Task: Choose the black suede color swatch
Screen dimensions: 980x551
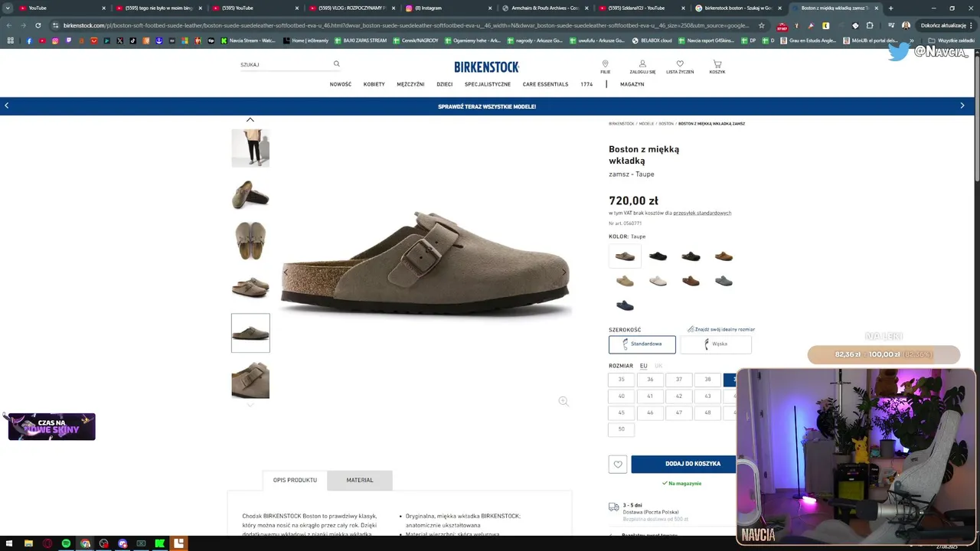Action: (x=658, y=256)
